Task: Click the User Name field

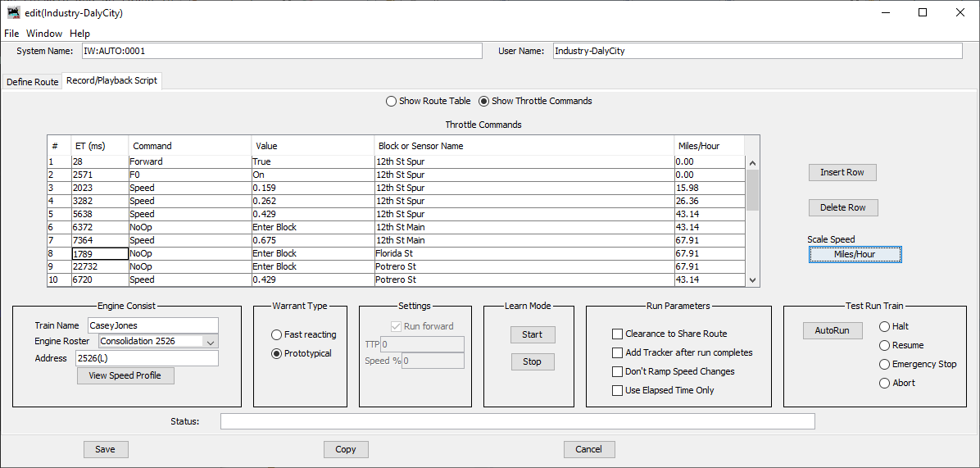Action: (x=757, y=52)
